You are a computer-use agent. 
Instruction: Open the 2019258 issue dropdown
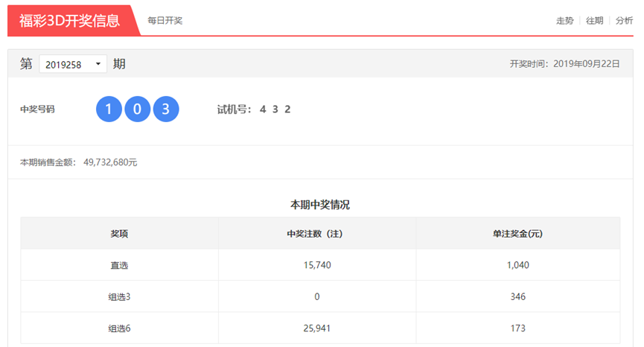click(x=73, y=65)
